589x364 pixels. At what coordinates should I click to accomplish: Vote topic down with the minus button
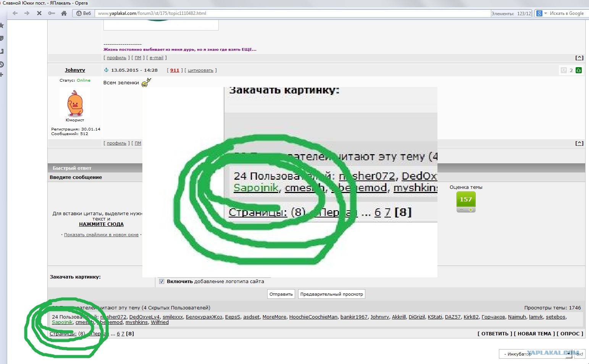(x=462, y=210)
